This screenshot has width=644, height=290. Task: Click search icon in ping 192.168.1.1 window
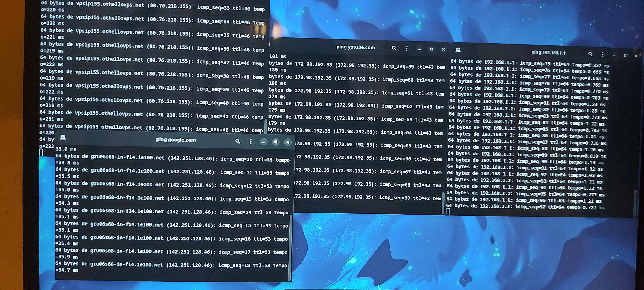point(590,54)
